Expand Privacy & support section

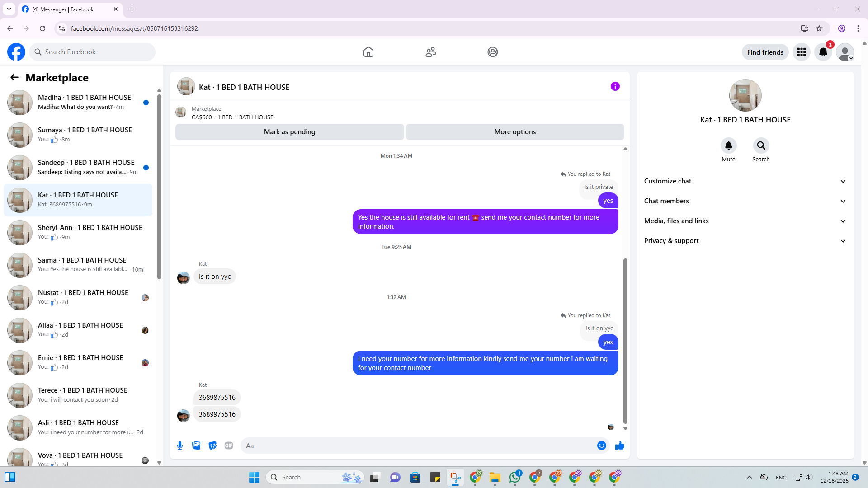tap(745, 241)
